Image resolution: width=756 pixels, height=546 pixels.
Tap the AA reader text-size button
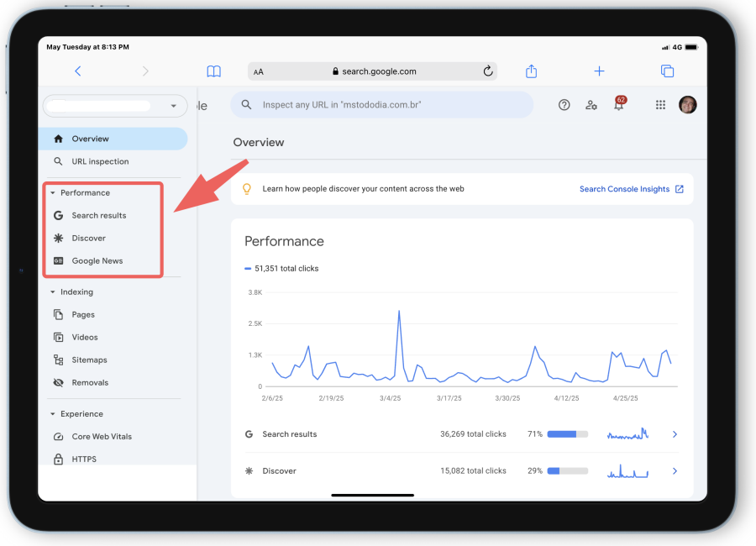(x=259, y=72)
